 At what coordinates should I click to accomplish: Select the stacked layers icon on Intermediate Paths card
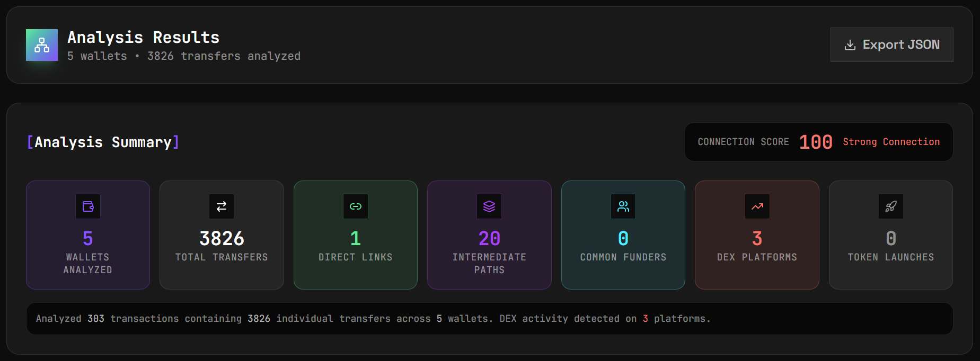pos(489,206)
